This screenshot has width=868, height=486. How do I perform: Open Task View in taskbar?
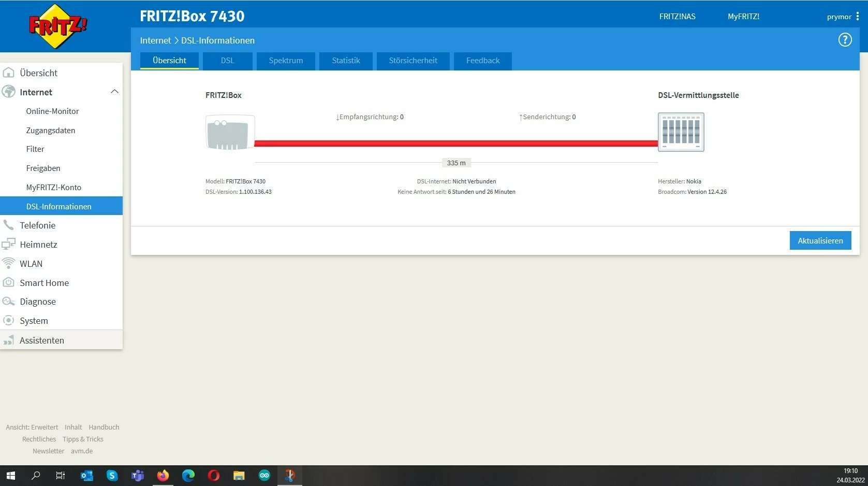[61, 475]
